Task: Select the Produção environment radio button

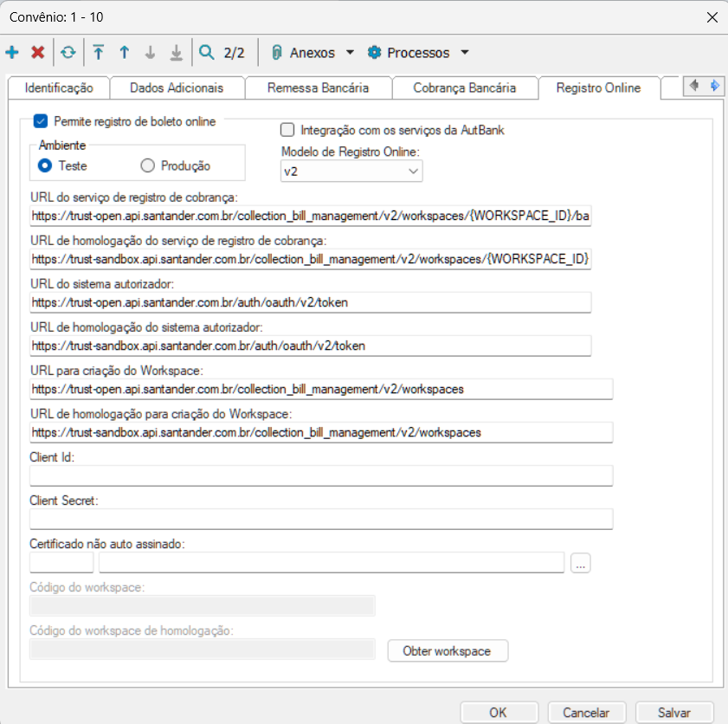Action: (x=147, y=165)
